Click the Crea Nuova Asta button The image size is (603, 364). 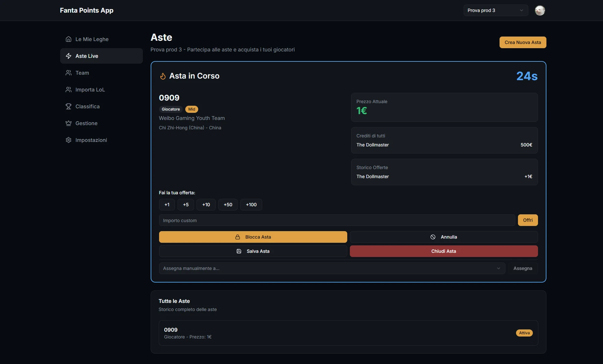523,42
